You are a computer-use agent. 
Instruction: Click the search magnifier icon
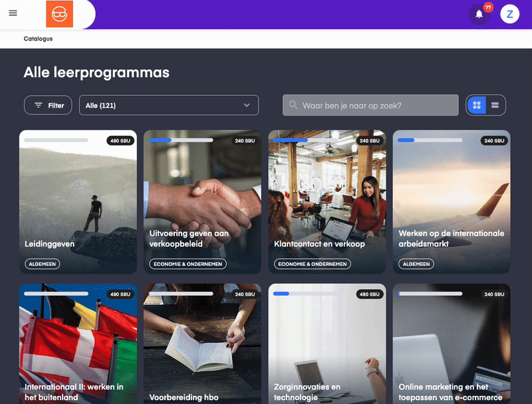pyautogui.click(x=293, y=105)
